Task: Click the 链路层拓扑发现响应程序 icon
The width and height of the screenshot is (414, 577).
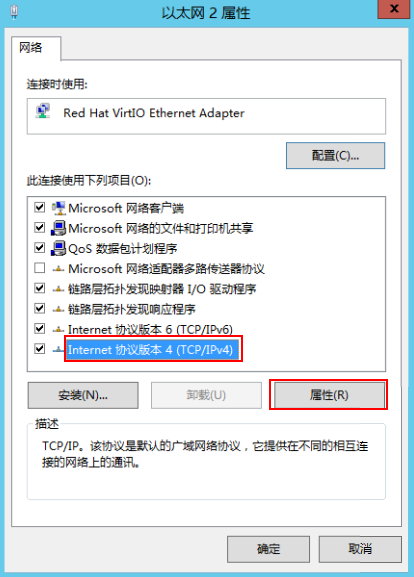Action: click(58, 309)
